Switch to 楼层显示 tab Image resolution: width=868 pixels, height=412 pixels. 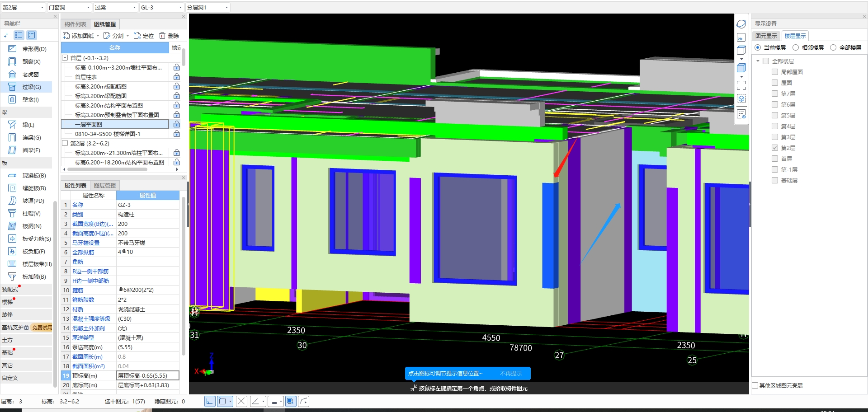[795, 36]
